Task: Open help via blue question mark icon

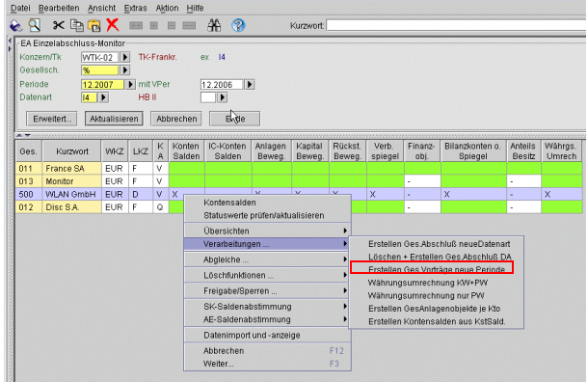Action: click(x=238, y=25)
